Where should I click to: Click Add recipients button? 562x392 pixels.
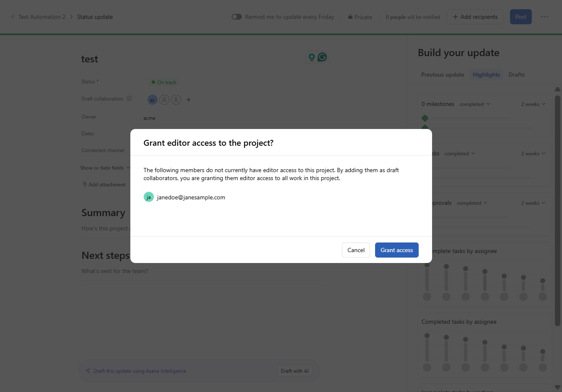click(475, 17)
